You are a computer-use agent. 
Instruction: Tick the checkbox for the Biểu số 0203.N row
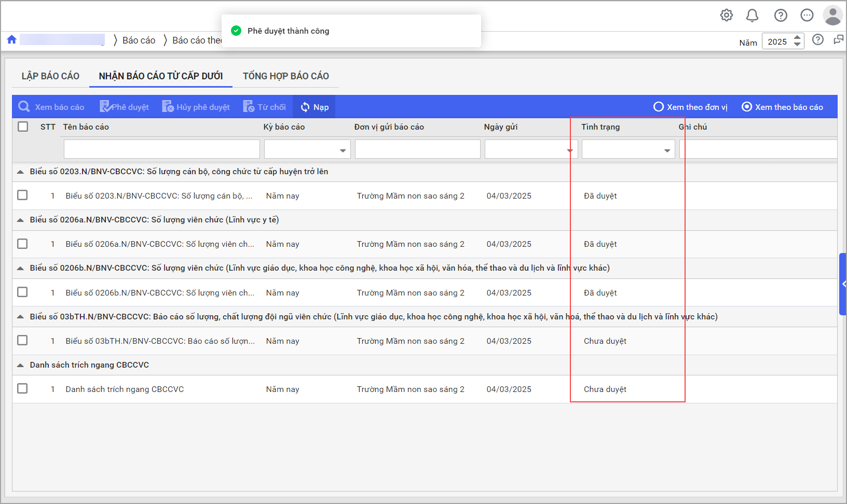(x=22, y=195)
